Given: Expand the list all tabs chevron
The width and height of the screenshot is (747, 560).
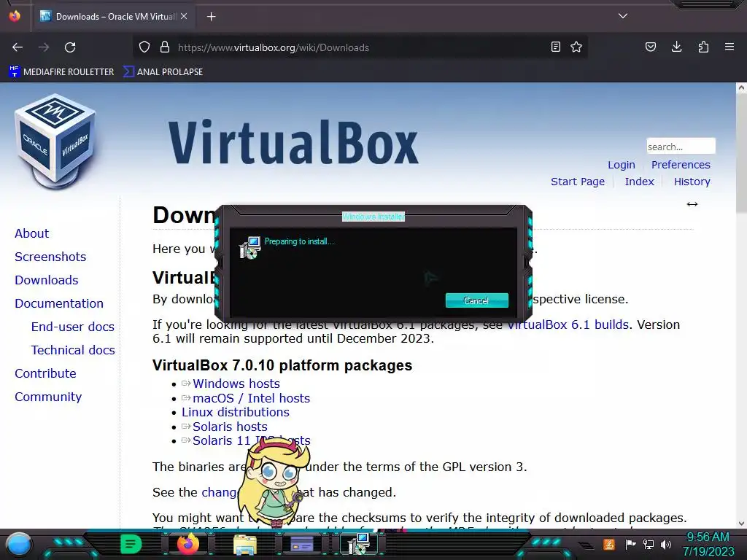Looking at the screenshot, I should tap(623, 16).
